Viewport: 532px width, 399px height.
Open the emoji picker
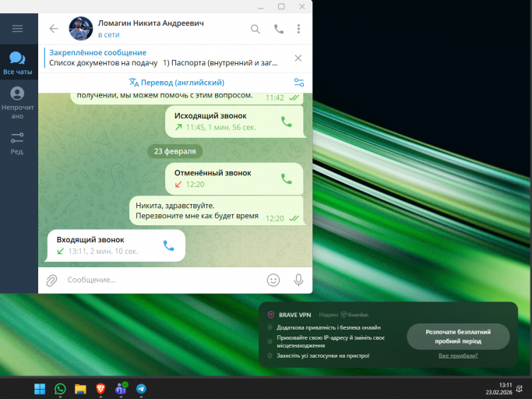click(x=273, y=280)
